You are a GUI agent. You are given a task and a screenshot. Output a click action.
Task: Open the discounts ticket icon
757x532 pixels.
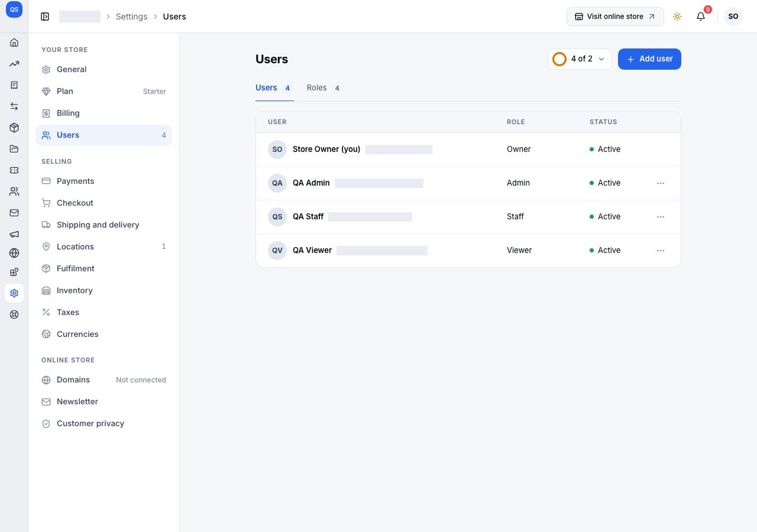click(x=14, y=170)
